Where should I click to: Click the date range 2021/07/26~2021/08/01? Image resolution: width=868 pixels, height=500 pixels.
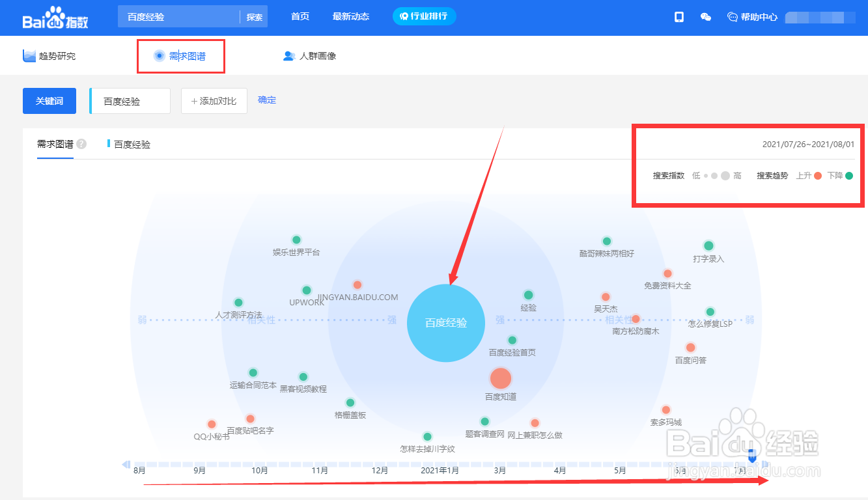tap(808, 144)
